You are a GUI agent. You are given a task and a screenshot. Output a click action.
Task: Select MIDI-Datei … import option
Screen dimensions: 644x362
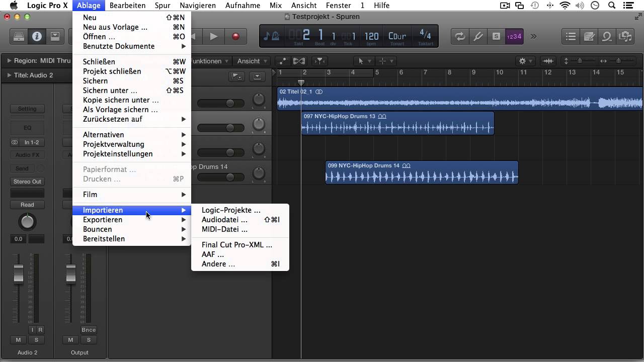click(x=240, y=229)
